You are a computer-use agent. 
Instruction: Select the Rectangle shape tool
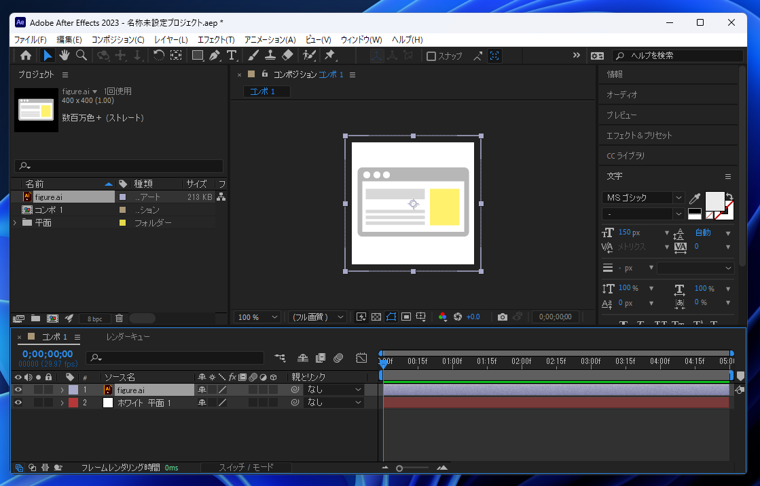197,56
